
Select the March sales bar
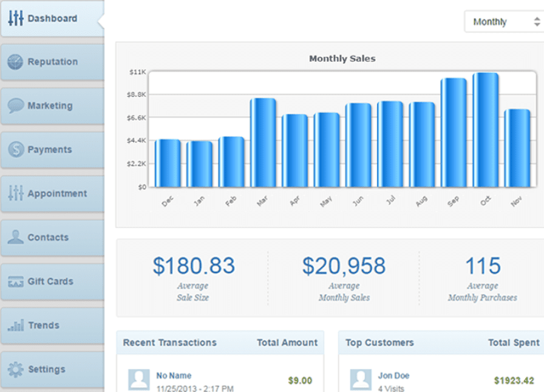tap(263, 143)
